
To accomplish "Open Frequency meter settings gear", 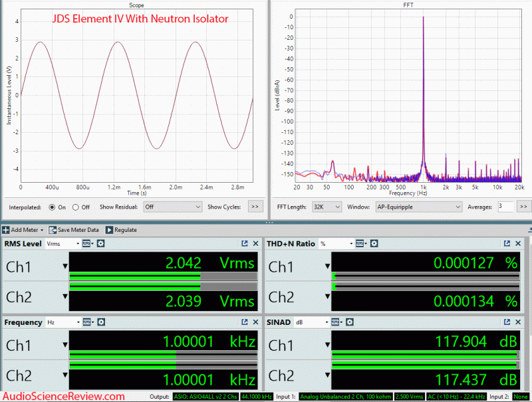I will tap(101, 322).
